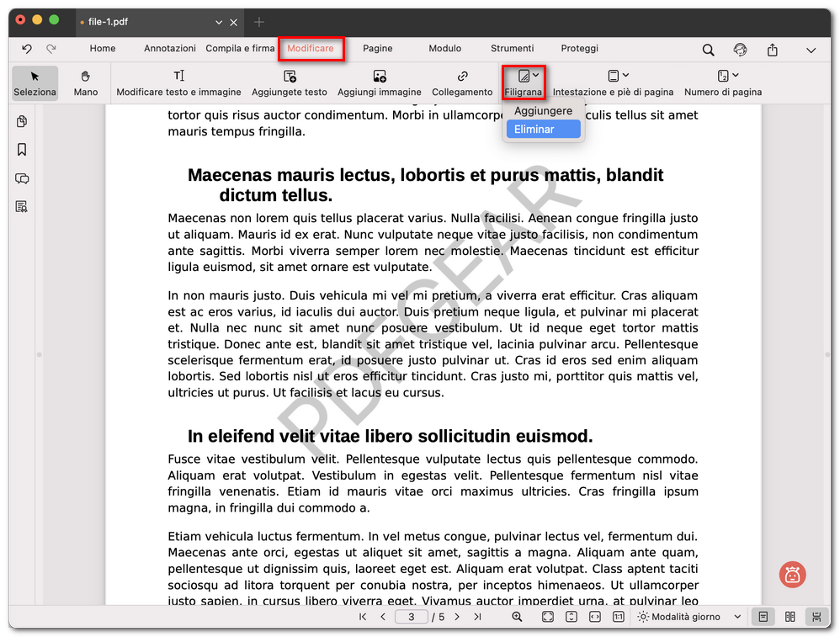Click the Collegamento link tool
The width and height of the screenshot is (840, 637).
pos(461,82)
